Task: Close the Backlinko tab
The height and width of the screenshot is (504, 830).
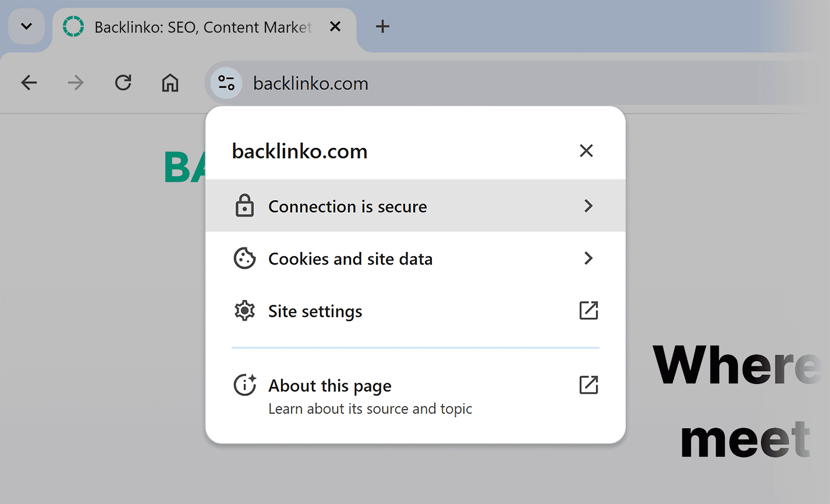Action: (x=335, y=27)
